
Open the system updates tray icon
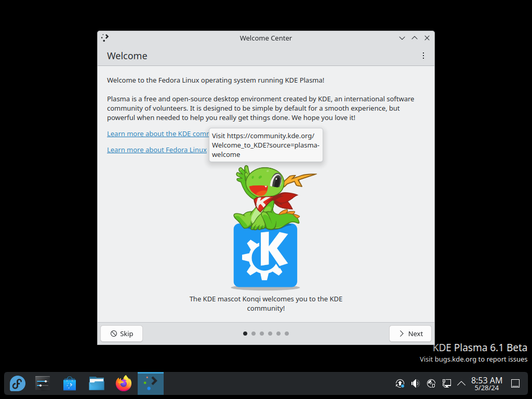400,383
